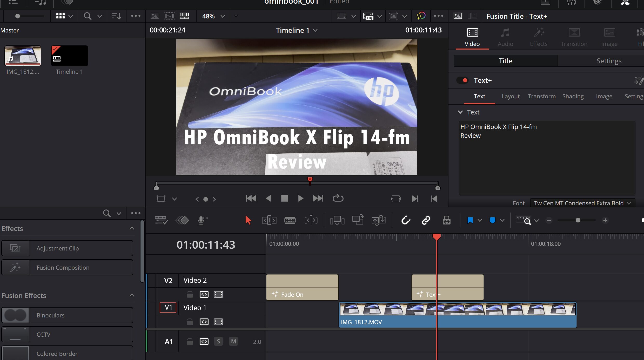Click the keyframe diamonds toolbar icon

(x=182, y=220)
